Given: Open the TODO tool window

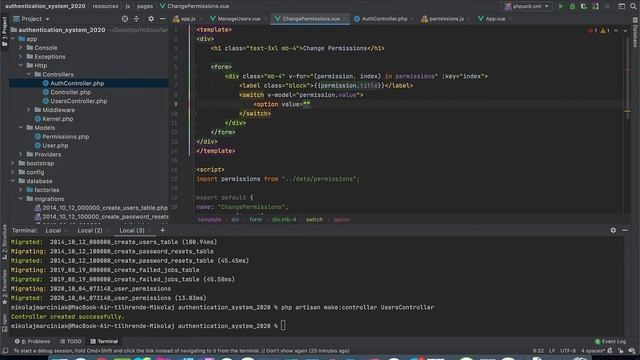Looking at the screenshot, I should (71, 341).
